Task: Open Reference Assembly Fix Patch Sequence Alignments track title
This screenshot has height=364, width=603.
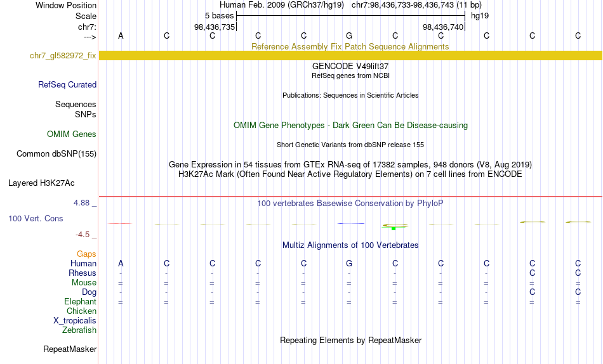Action: (x=350, y=46)
